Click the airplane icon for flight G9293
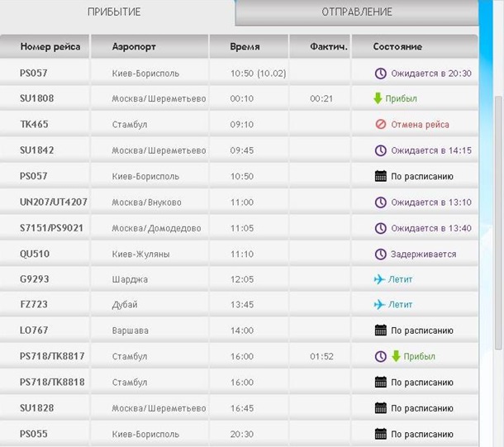The image size is (504, 447). tap(380, 279)
